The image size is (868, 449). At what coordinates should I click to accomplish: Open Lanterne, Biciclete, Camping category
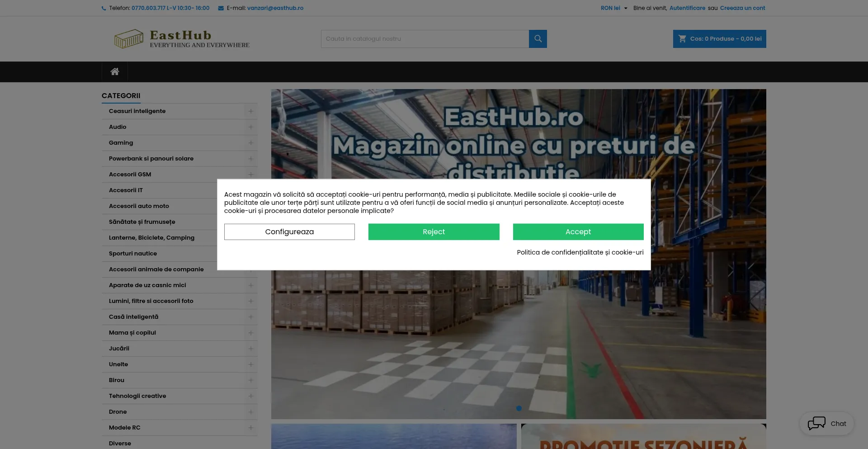(x=151, y=238)
